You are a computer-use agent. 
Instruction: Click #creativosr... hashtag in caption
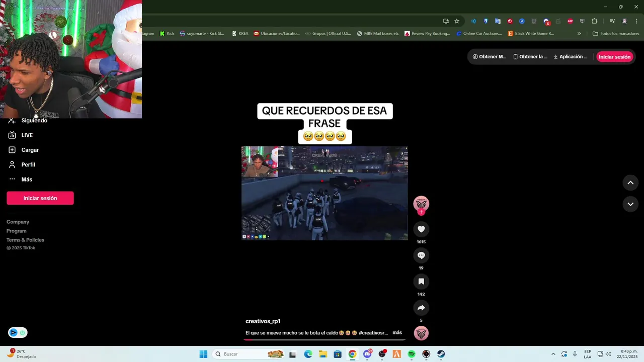pos(373,333)
